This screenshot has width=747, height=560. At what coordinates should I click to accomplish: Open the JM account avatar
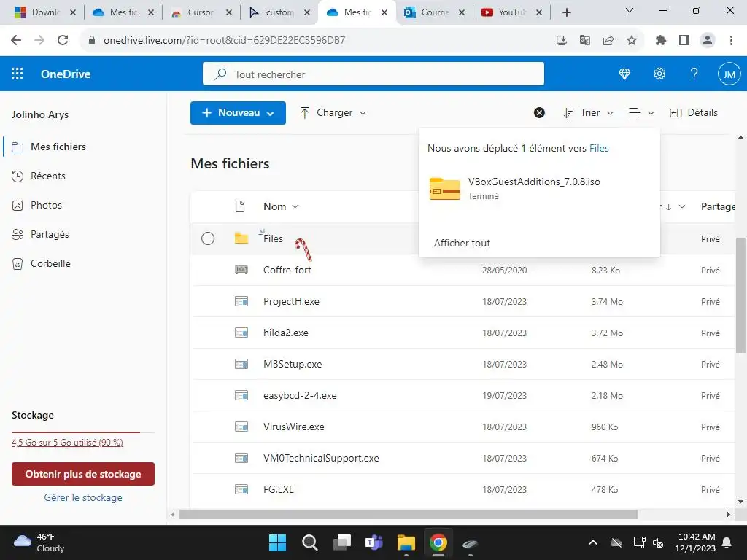[729, 74]
